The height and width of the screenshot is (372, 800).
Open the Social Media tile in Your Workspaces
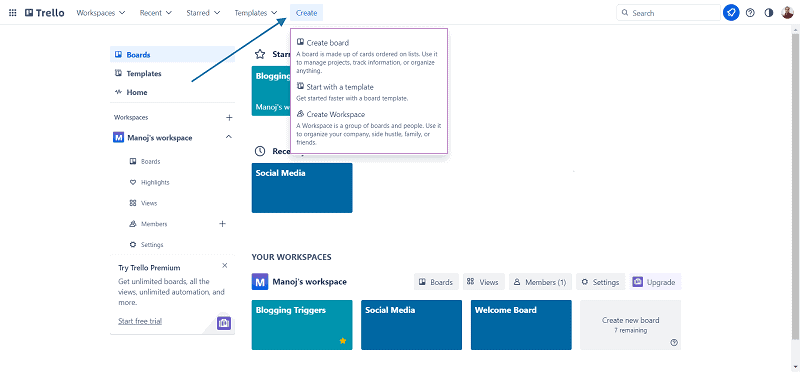pyautogui.click(x=411, y=325)
